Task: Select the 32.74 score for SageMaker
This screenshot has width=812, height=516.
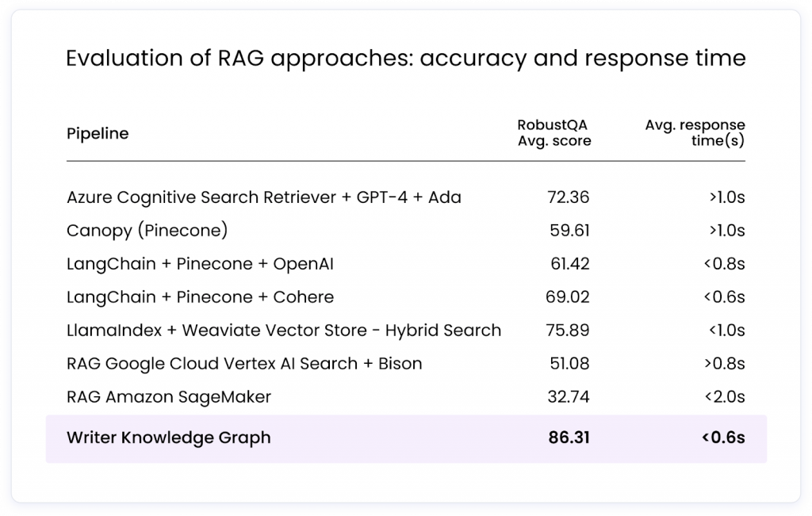Action: 569,396
